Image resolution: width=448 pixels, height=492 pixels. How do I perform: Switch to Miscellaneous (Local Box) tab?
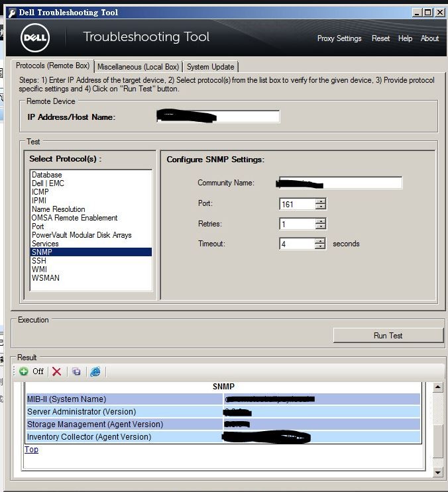point(138,67)
